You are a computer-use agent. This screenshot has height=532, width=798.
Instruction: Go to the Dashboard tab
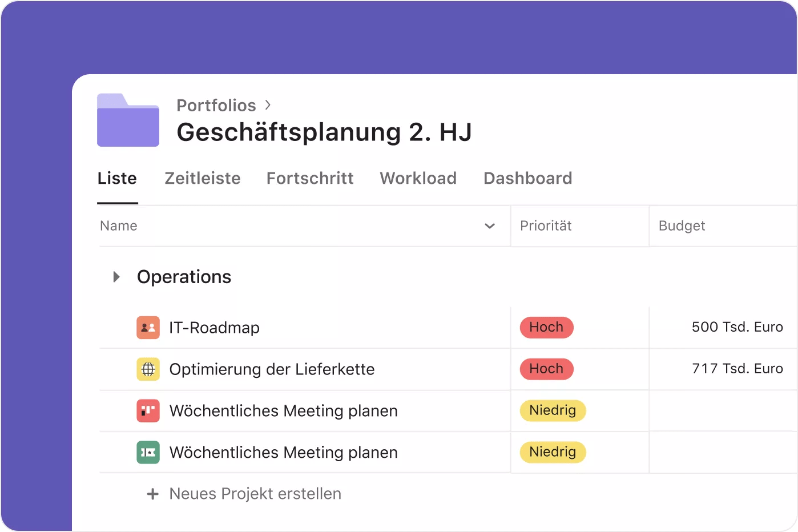[x=527, y=179]
